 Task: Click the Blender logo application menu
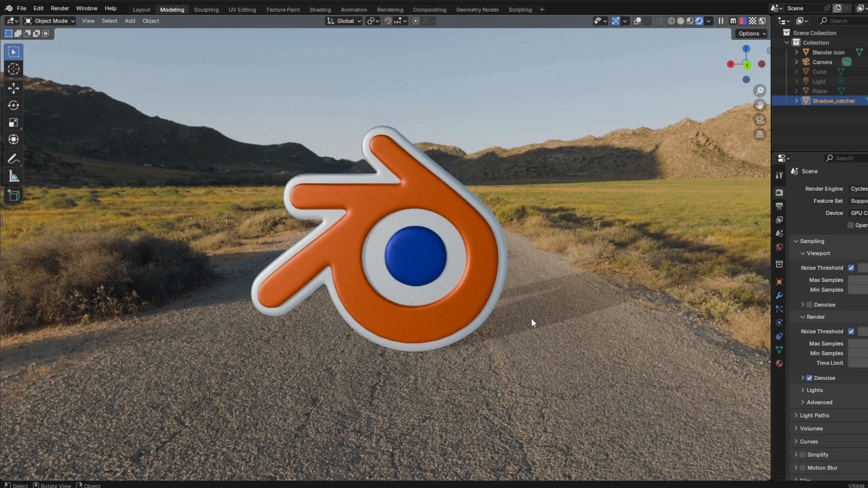tap(9, 8)
